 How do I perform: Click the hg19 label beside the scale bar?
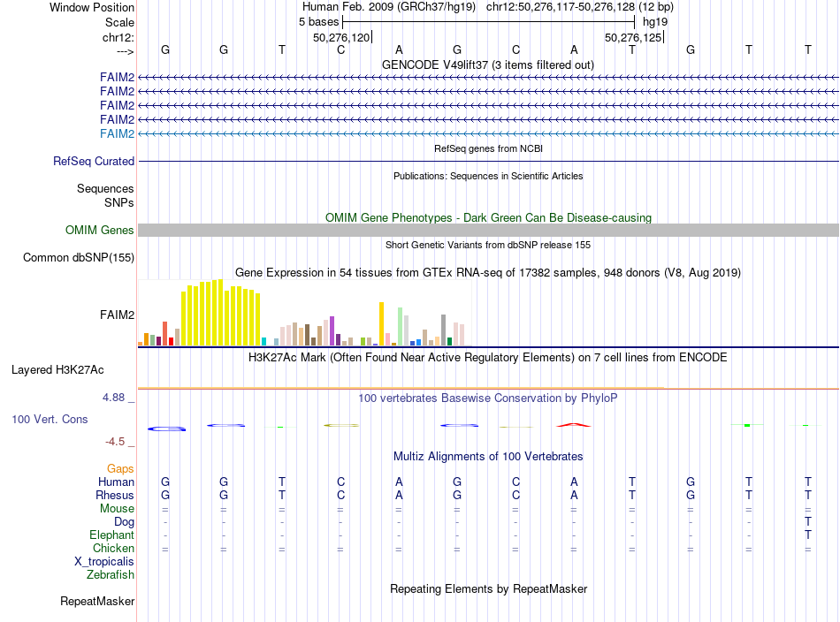coord(654,22)
